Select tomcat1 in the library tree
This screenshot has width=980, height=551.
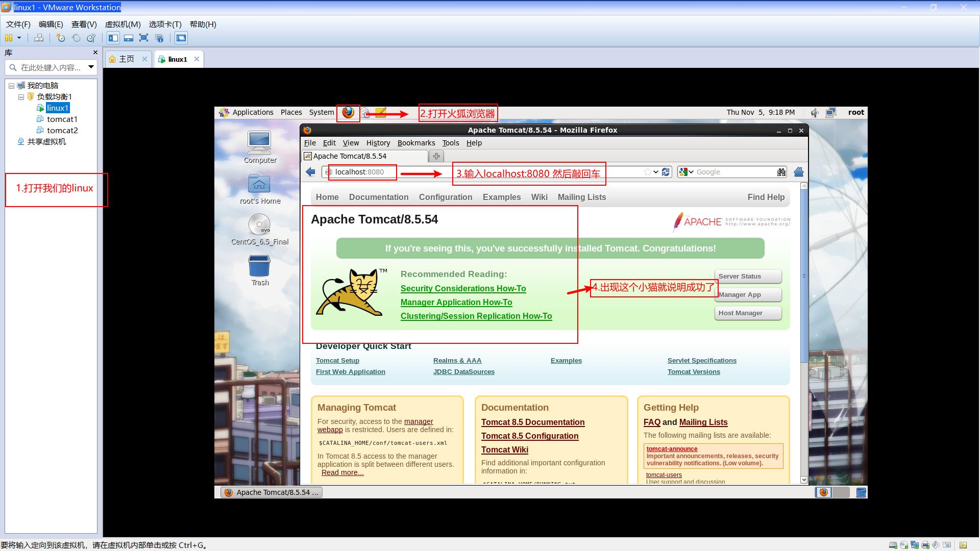[x=62, y=119]
